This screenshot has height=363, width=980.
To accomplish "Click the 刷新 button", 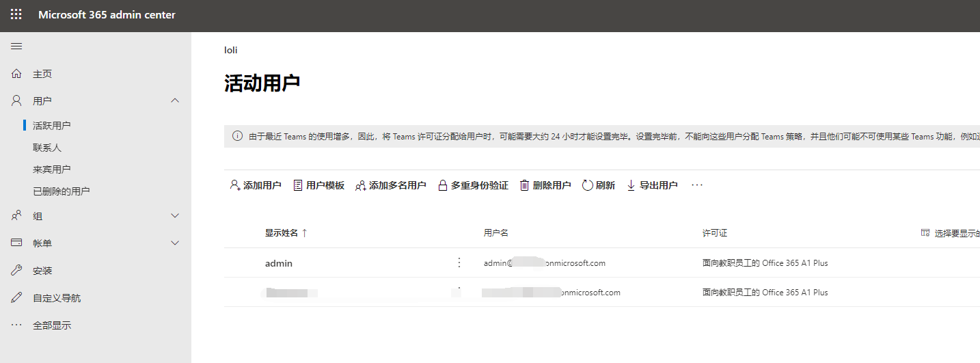I will point(599,185).
